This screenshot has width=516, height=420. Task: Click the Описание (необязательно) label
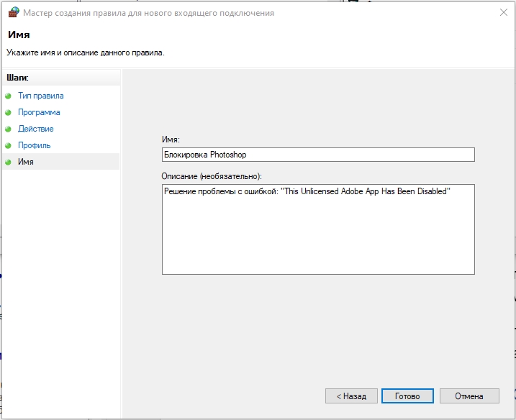[212, 175]
